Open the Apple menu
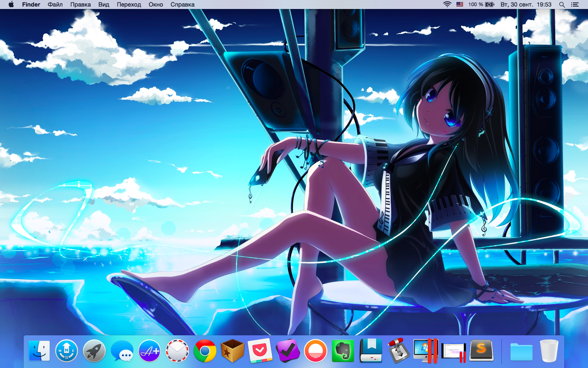This screenshot has height=368, width=588. 11,4
